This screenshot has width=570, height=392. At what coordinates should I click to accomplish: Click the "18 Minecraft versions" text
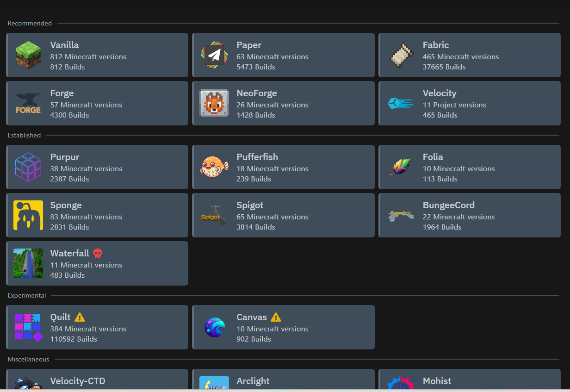point(273,168)
